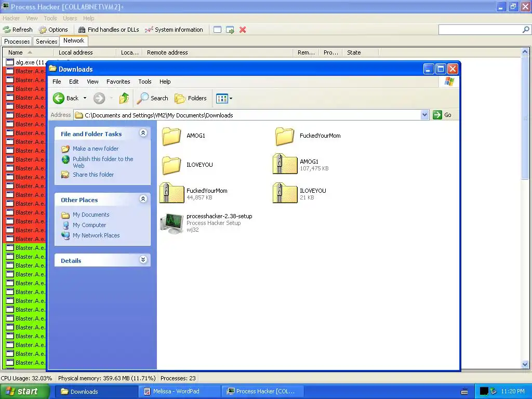This screenshot has height=399, width=532.
Task: Switch to the Processes tab
Action: pyautogui.click(x=17, y=42)
